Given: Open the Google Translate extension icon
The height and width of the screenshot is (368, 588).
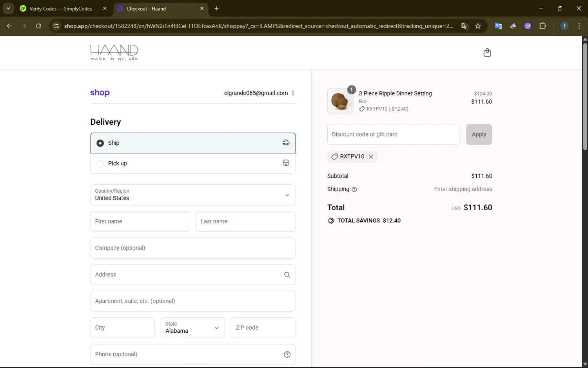Looking at the screenshot, I should point(498,26).
